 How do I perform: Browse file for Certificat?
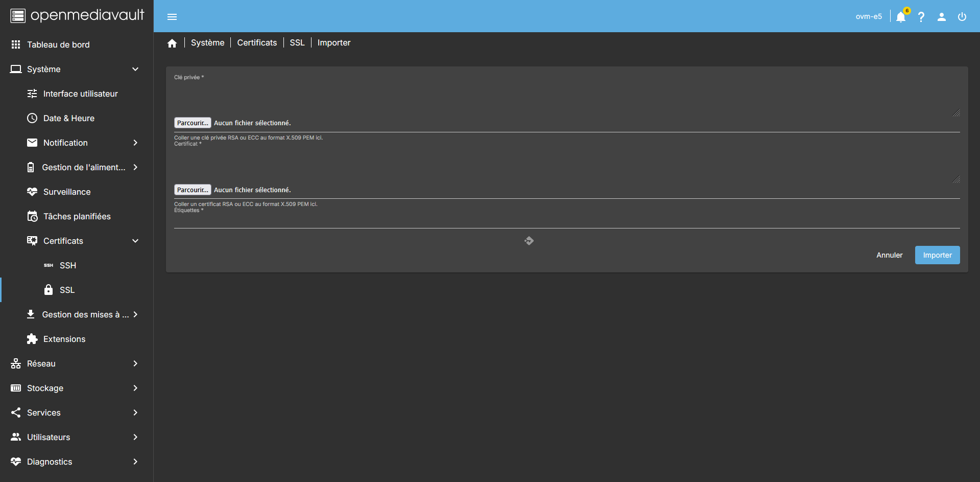(x=193, y=190)
